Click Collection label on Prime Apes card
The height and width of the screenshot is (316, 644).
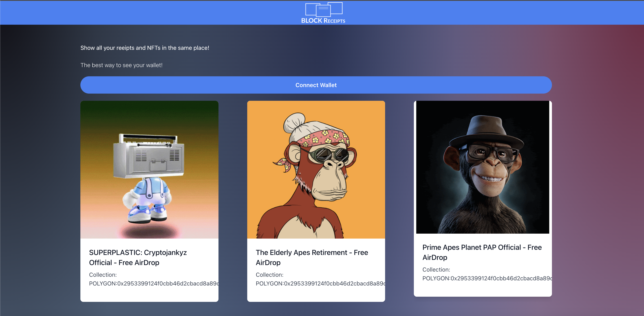[436, 270]
